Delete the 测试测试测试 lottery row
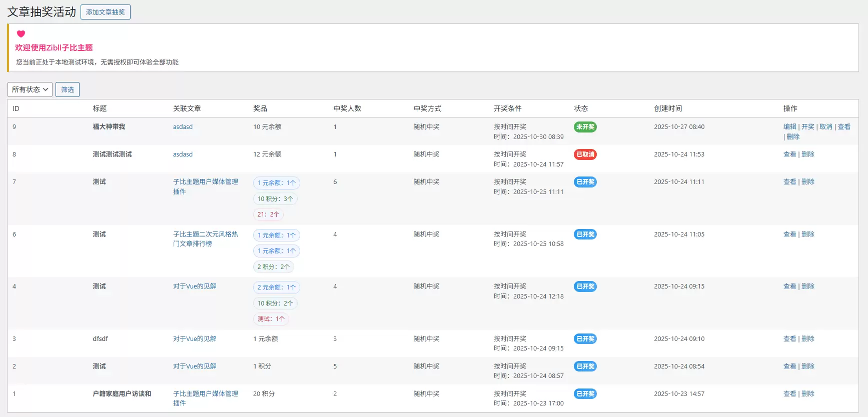 point(807,154)
